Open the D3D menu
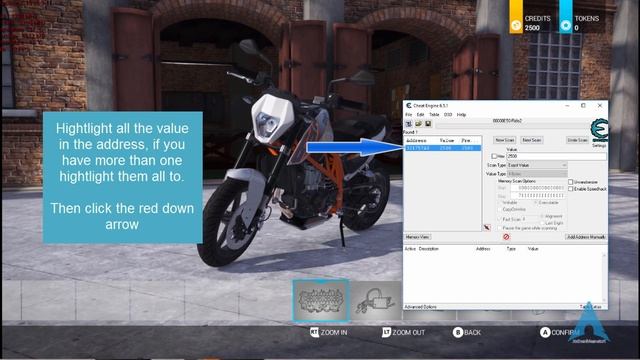The image size is (640, 360). (x=448, y=115)
